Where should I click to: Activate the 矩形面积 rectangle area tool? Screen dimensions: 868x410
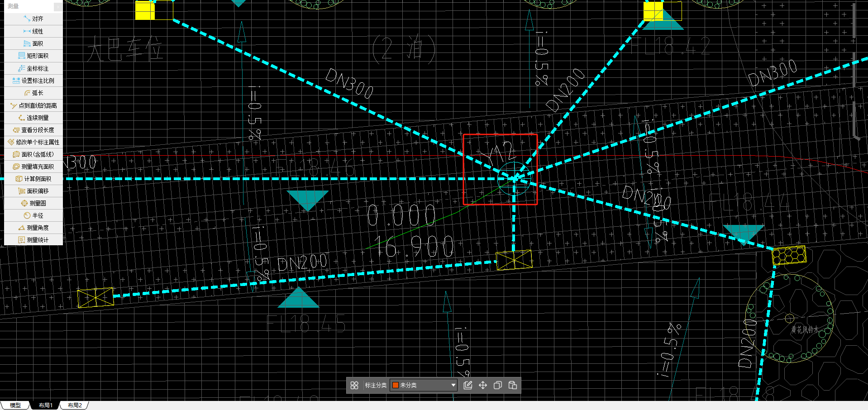[x=33, y=56]
